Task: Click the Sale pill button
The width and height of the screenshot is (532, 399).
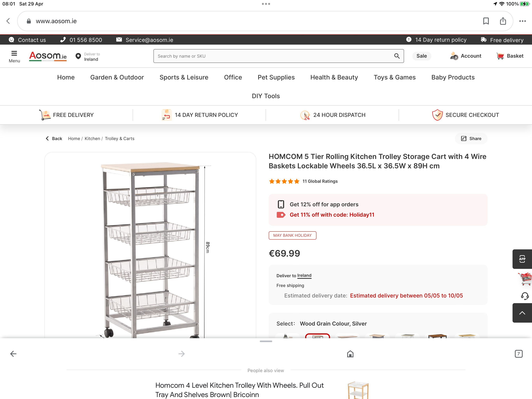Action: 421,56
